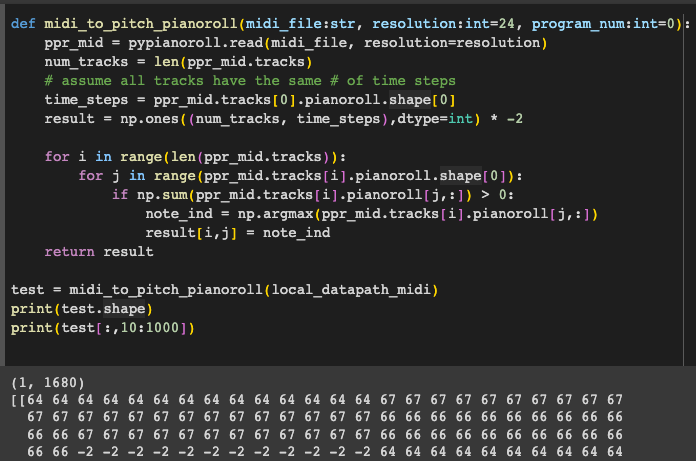Click the comment '# assume all tracks have the same'
Viewport: 696px width, 461px height.
point(250,81)
